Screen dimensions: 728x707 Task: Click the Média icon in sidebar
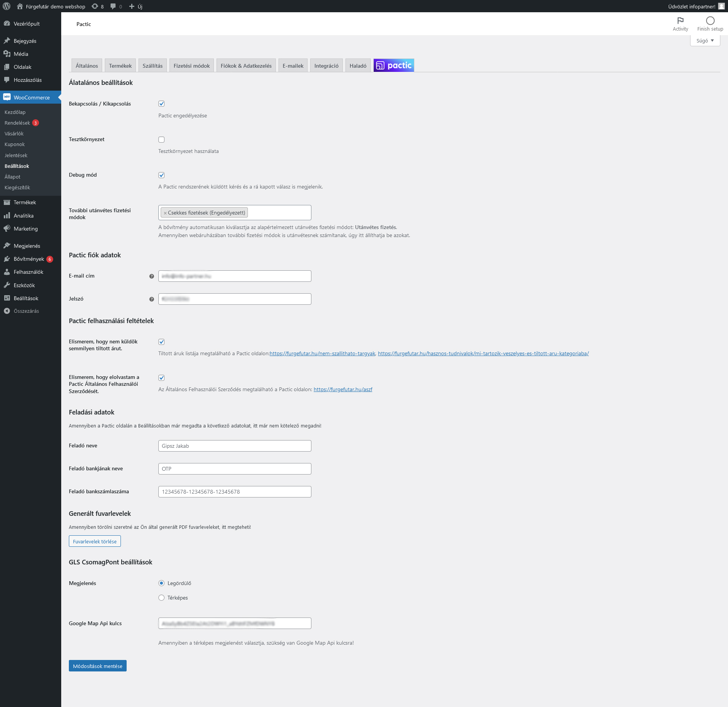[7, 54]
